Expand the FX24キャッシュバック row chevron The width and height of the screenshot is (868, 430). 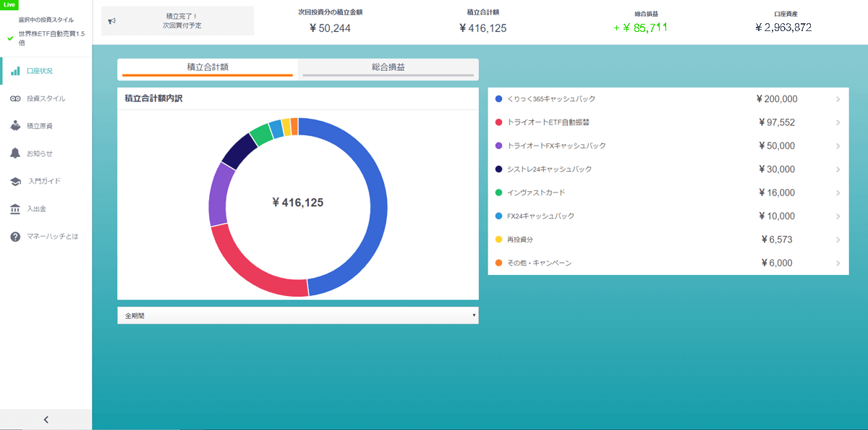(x=838, y=216)
